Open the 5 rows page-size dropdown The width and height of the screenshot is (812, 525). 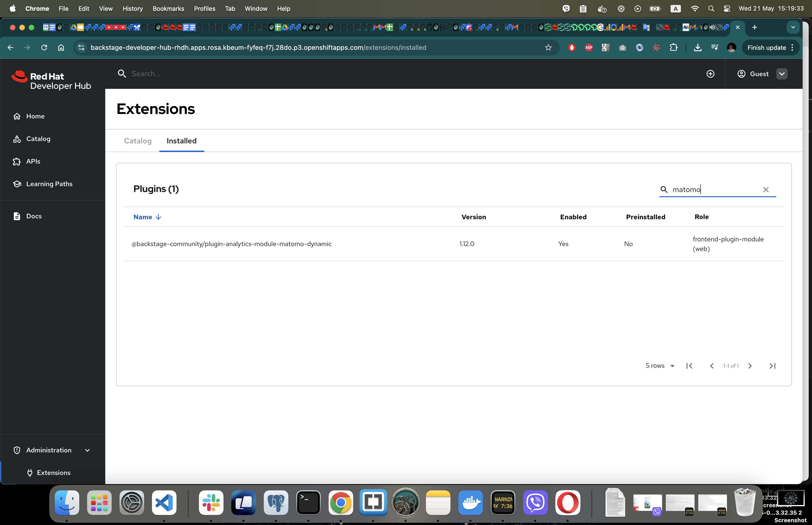660,366
